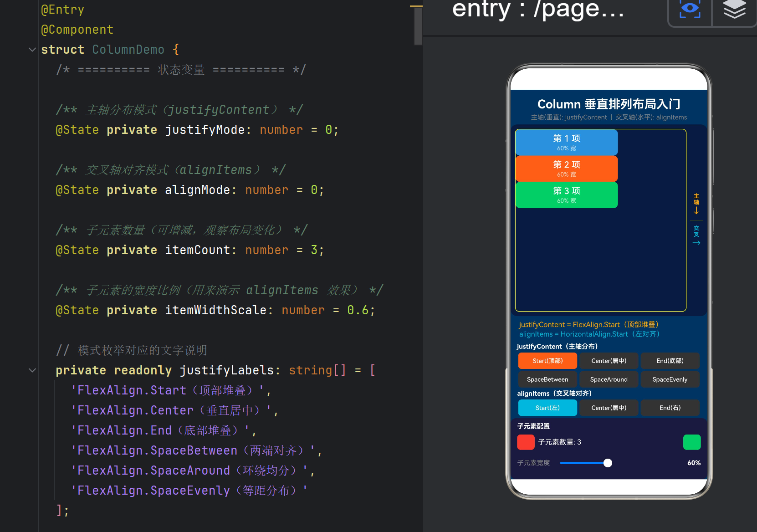
Task: Click 'FlexAlign.SpaceEvenly(等距分布)' string
Action: pos(189,491)
